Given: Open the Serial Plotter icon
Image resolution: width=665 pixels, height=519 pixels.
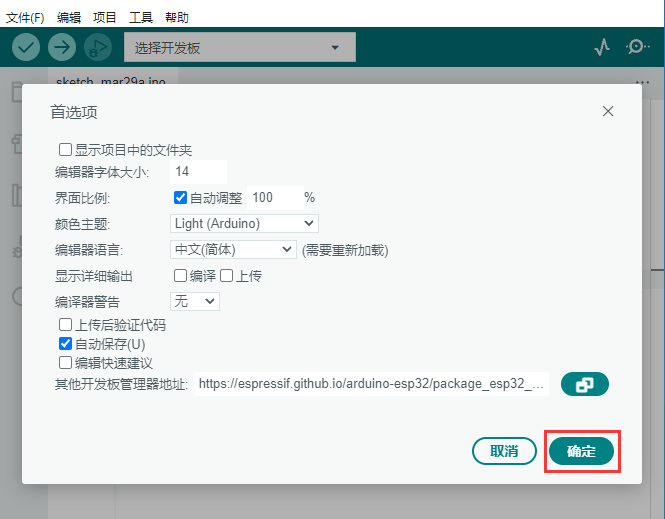Looking at the screenshot, I should click(602, 47).
